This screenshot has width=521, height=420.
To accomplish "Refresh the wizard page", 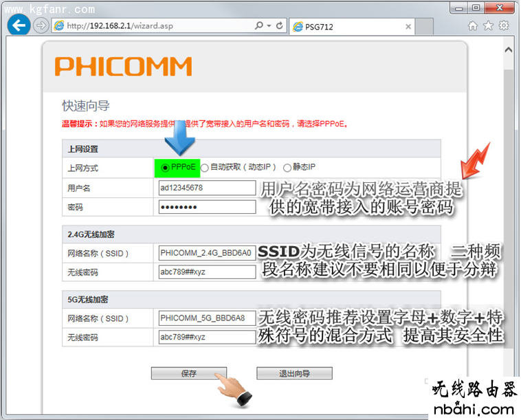I will (x=280, y=25).
